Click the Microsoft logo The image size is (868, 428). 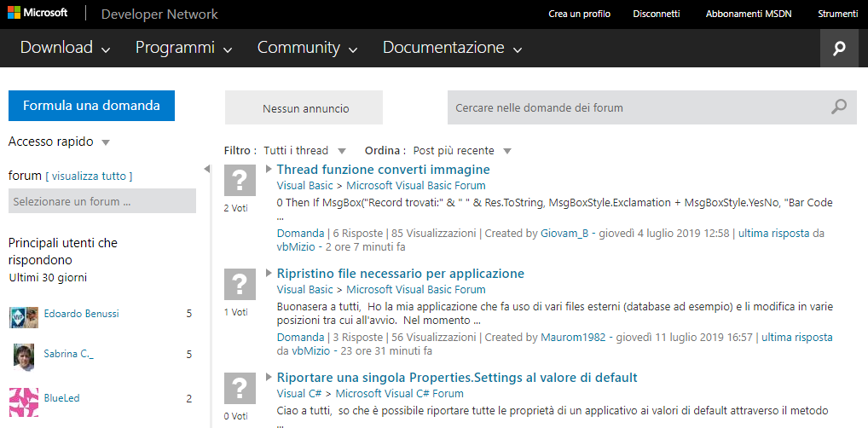[37, 13]
